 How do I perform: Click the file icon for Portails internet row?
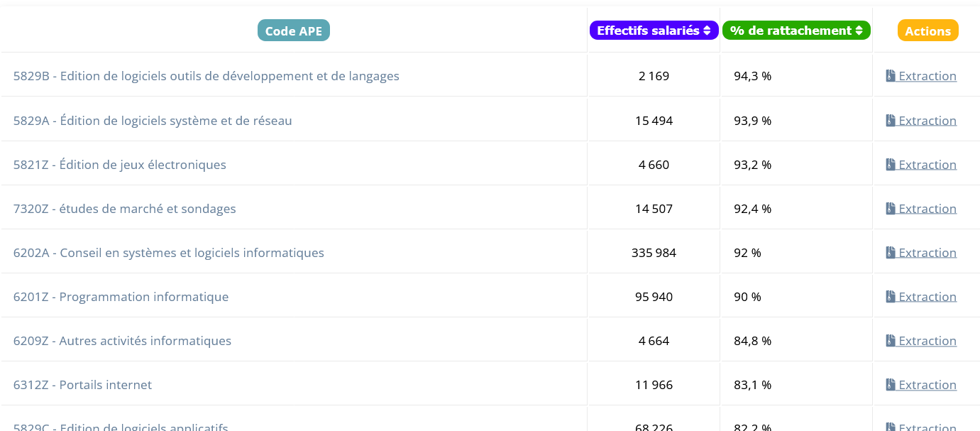891,385
